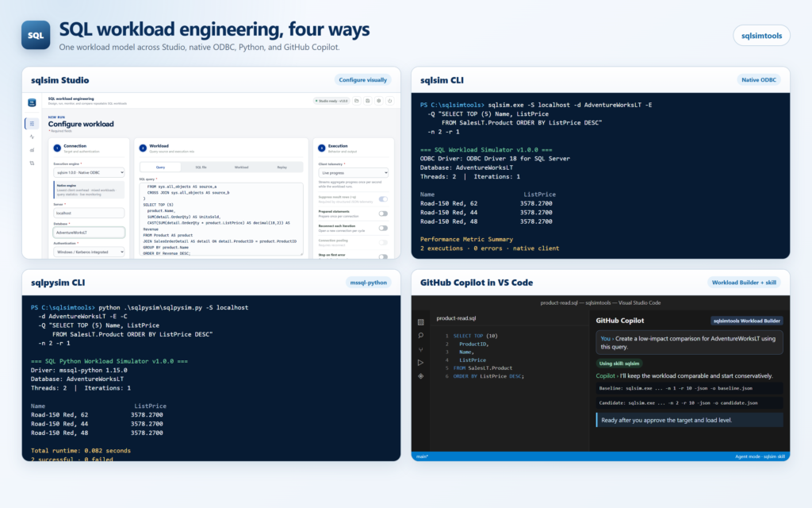Image resolution: width=812 pixels, height=508 pixels.
Task: Click the Server localhost input field
Action: [89, 213]
